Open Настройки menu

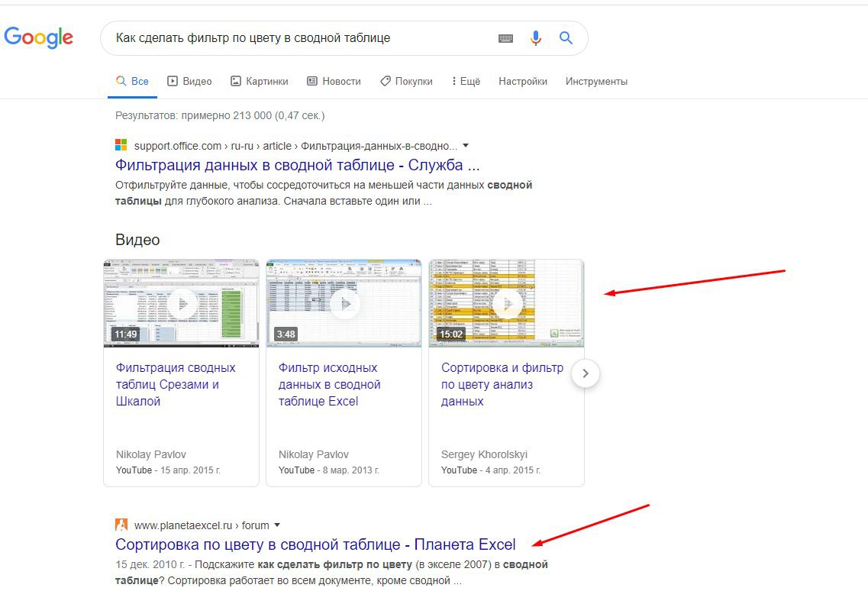tap(523, 82)
